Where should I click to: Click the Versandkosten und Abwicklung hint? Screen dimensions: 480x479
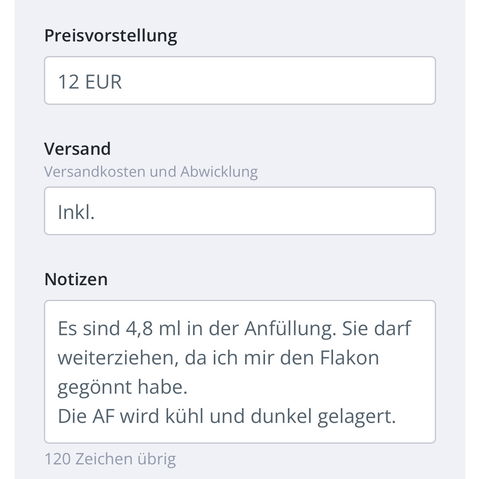(x=151, y=172)
